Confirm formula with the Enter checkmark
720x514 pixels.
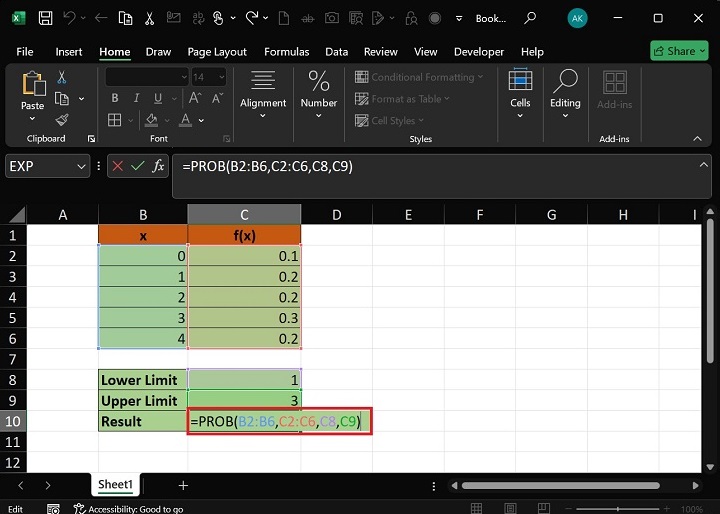(x=138, y=167)
